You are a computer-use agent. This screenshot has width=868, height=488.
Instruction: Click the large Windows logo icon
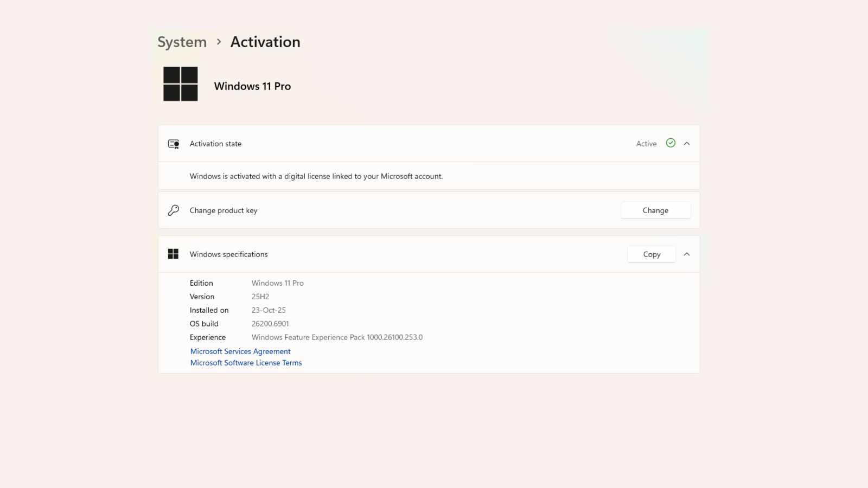point(180,84)
